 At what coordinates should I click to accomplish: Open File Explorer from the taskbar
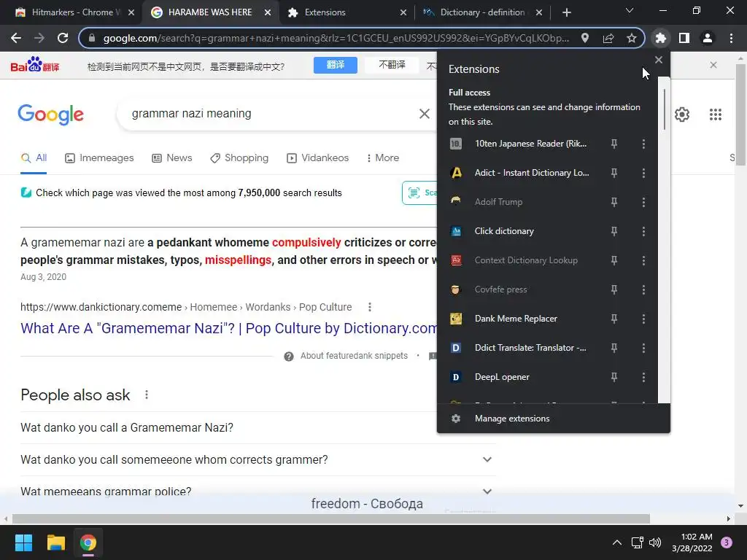(55, 542)
